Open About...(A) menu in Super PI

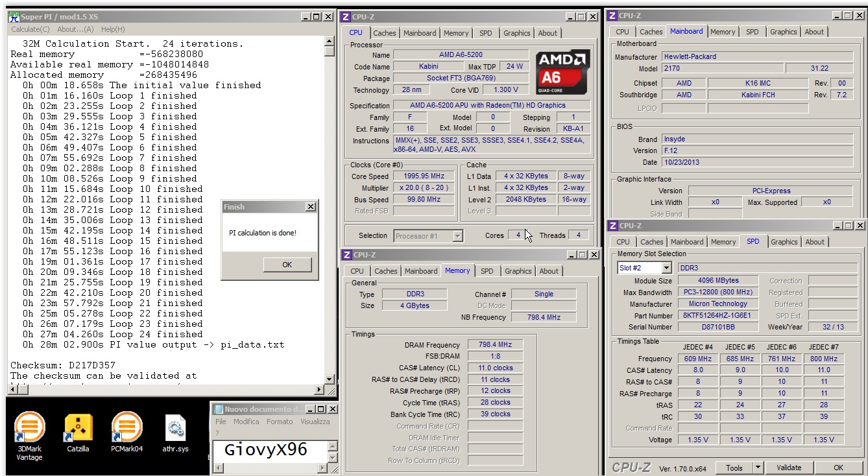click(75, 29)
